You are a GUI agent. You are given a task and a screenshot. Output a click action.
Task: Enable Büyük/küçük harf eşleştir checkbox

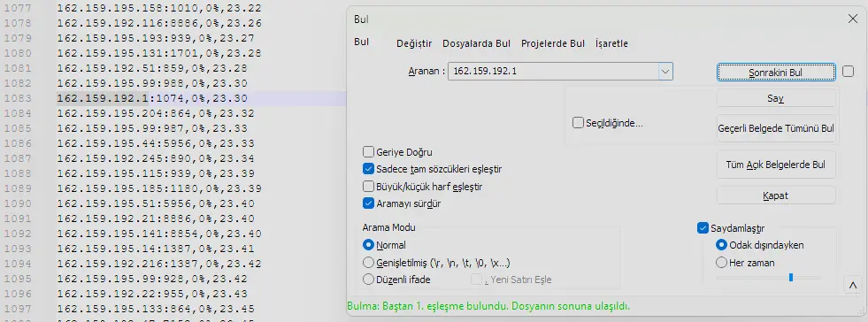368,187
